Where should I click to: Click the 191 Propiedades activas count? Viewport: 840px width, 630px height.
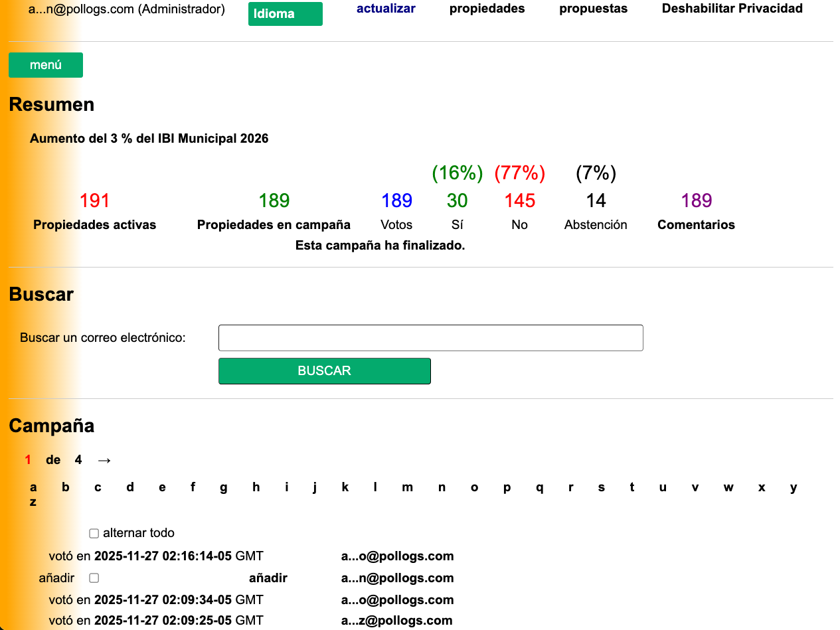click(x=94, y=200)
